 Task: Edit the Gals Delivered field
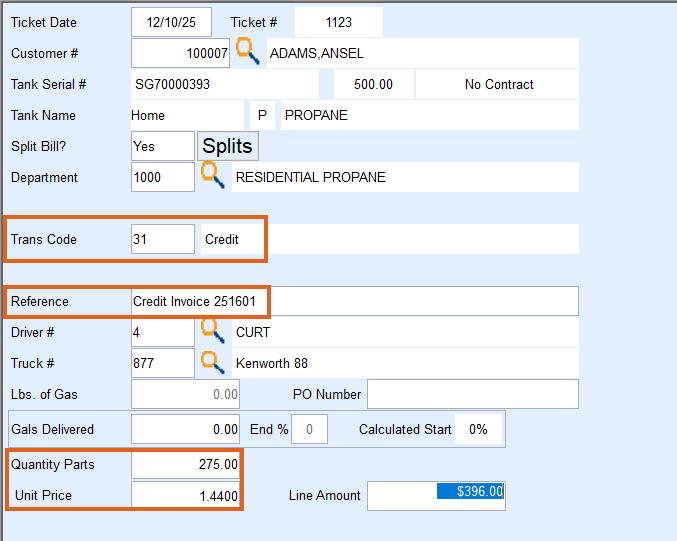(185, 429)
